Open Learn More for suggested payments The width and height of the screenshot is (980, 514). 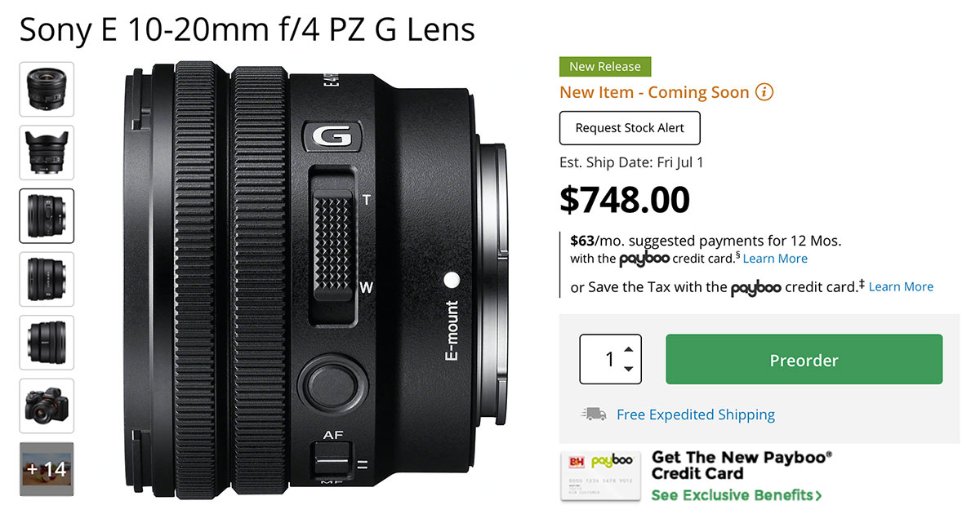click(x=775, y=259)
